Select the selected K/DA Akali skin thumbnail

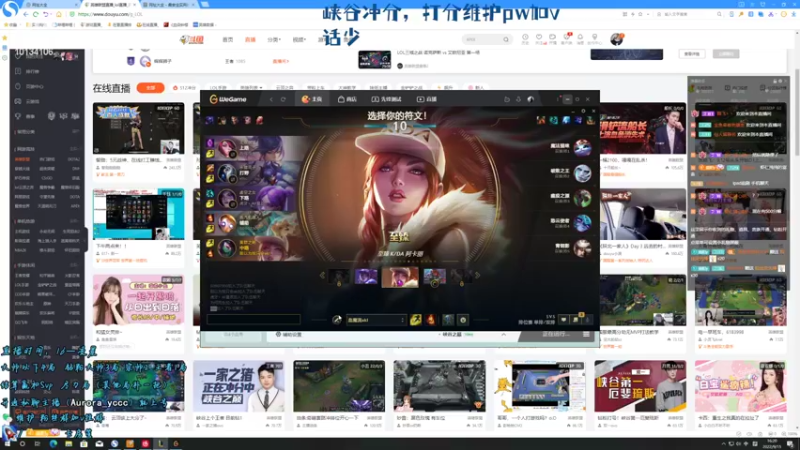pyautogui.click(x=400, y=277)
